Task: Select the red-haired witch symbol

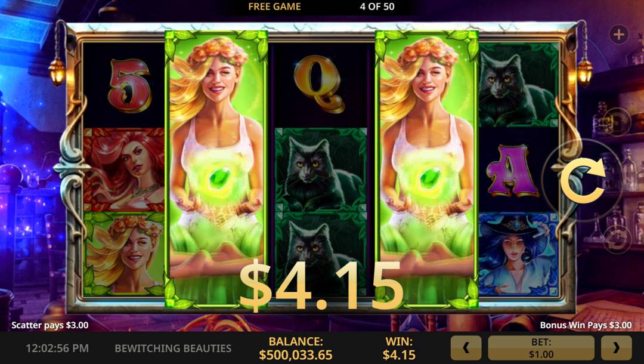Action: 124,169
